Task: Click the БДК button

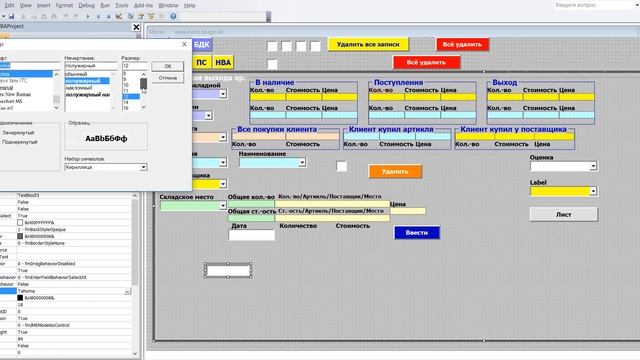Action: (202, 44)
